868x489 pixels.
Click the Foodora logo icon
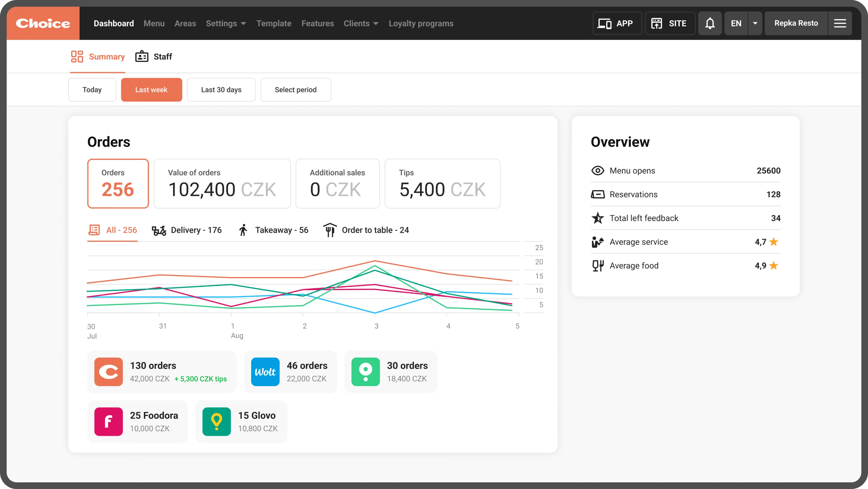click(108, 422)
